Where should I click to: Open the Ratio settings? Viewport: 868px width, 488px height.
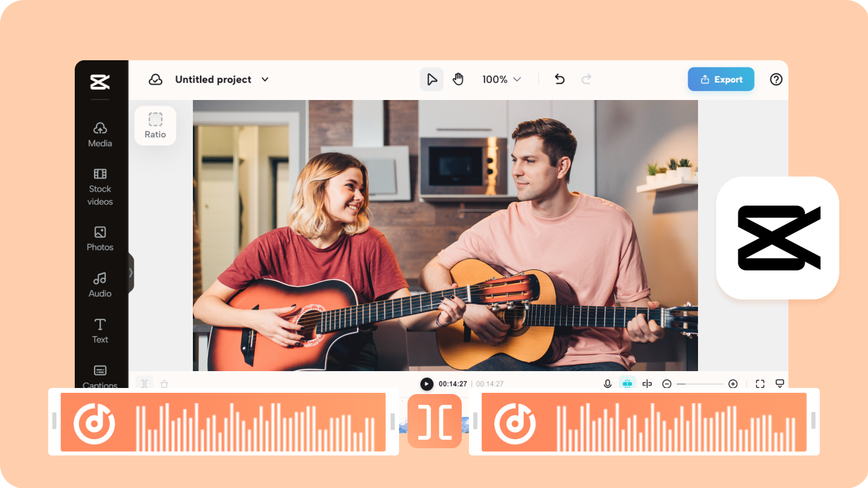click(x=155, y=125)
